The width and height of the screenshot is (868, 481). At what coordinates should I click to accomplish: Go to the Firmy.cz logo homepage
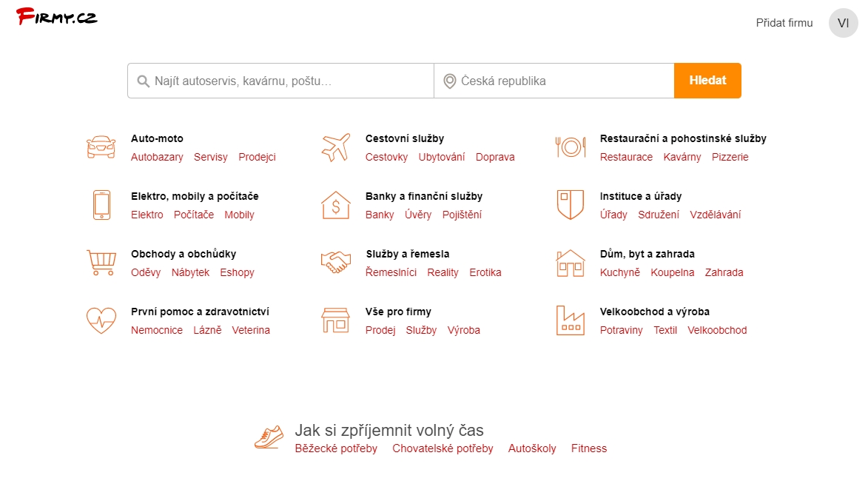(57, 16)
